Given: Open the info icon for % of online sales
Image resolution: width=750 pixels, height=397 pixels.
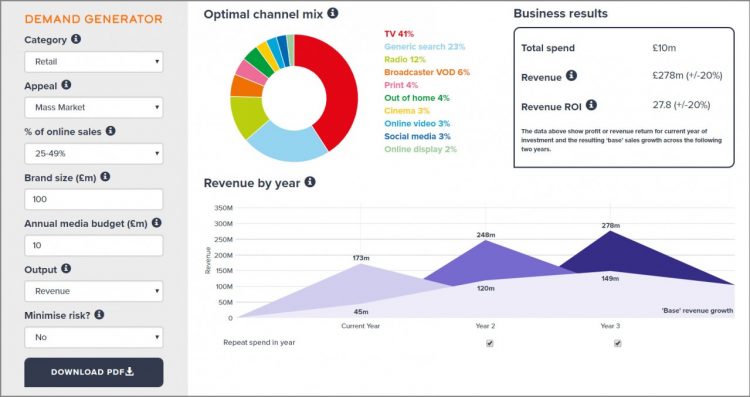Looking at the screenshot, I should pos(110,131).
